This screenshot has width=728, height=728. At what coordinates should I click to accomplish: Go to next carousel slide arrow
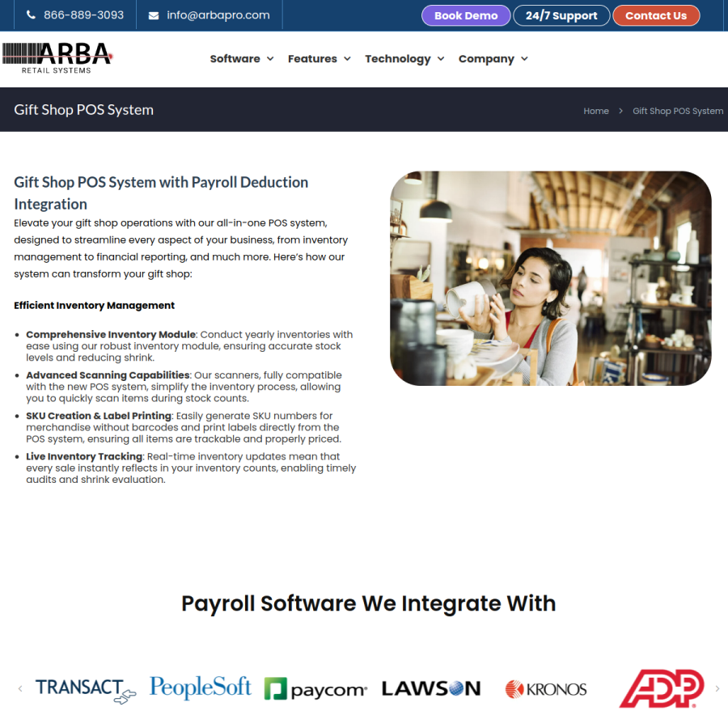717,688
